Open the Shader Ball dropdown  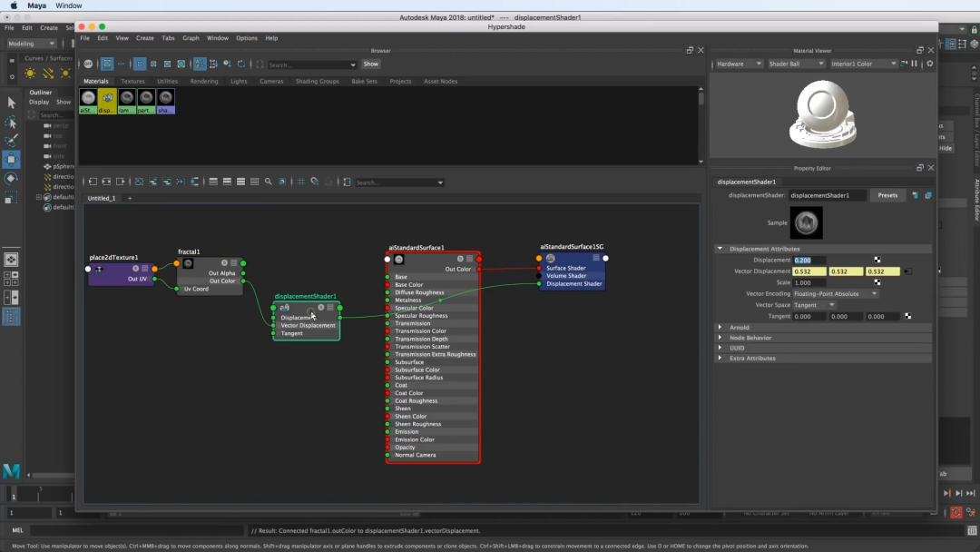click(x=796, y=64)
